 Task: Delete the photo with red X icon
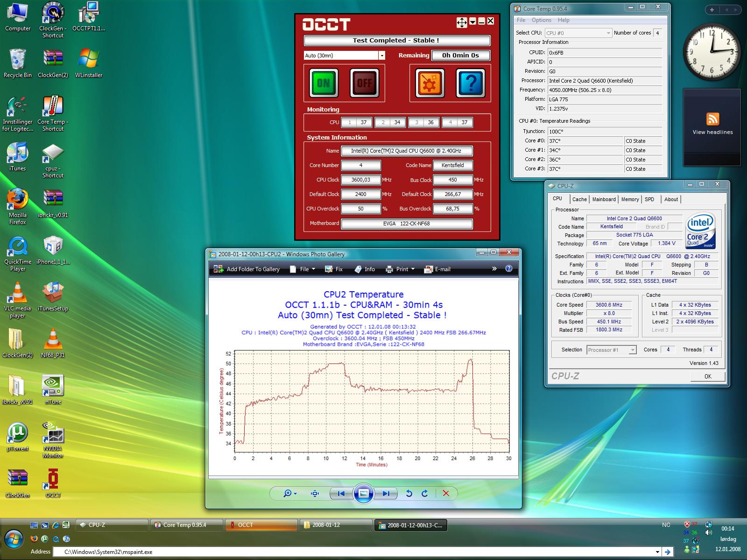click(x=446, y=493)
